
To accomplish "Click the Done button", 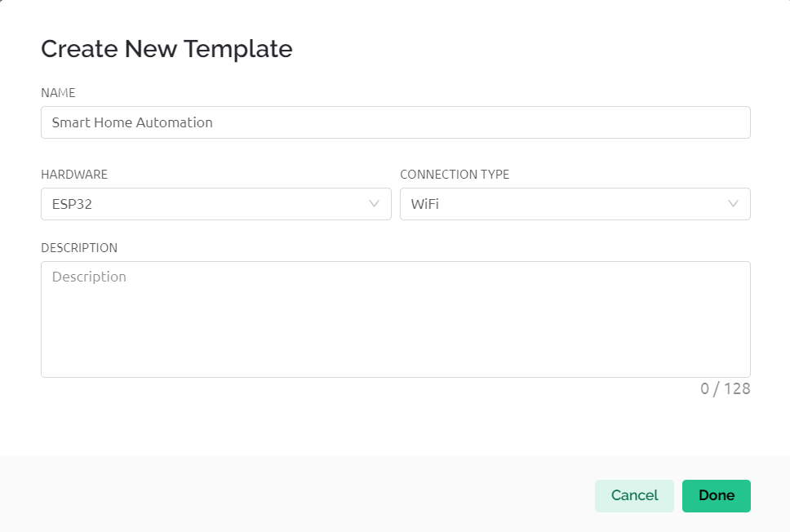I will 716,495.
